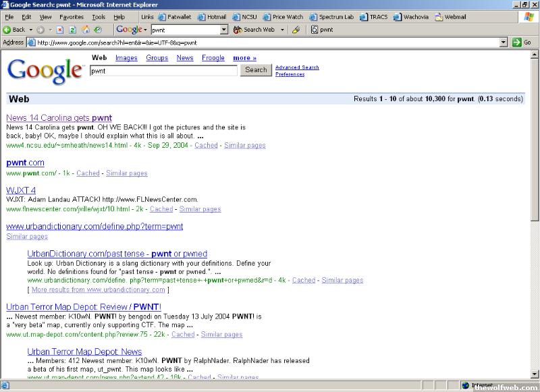Open the 'News 14 Carolina gets pwnt' result
540x392 pixels.
coord(59,118)
